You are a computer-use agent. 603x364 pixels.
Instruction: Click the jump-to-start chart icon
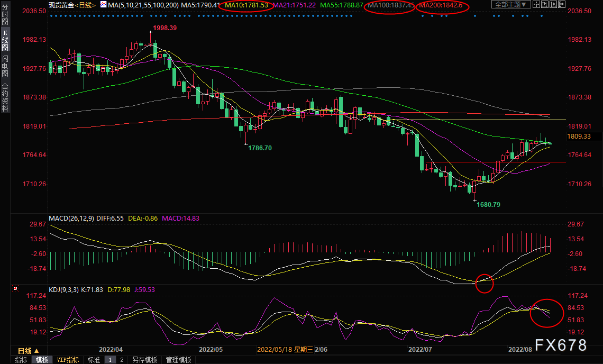click(x=545, y=4)
